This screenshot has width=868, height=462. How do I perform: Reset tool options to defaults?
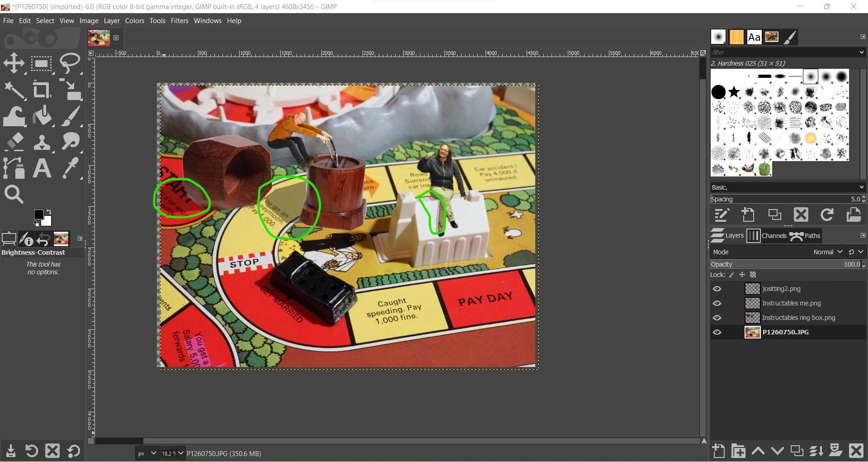pyautogui.click(x=73, y=451)
